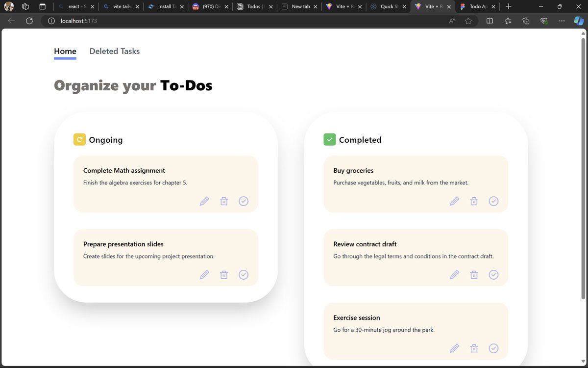This screenshot has height=368, width=588.
Task: Click the Review contract draft title
Action: pyautogui.click(x=365, y=244)
